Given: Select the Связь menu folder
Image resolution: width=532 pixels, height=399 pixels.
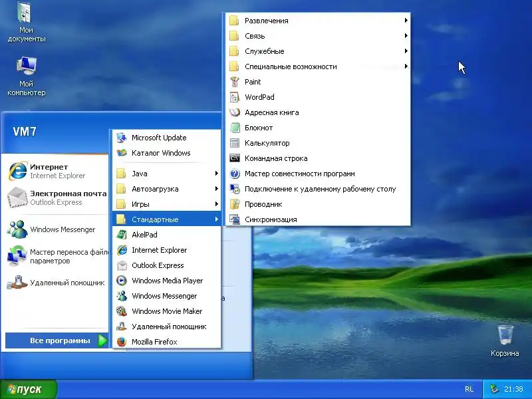Looking at the screenshot, I should pos(318,36).
